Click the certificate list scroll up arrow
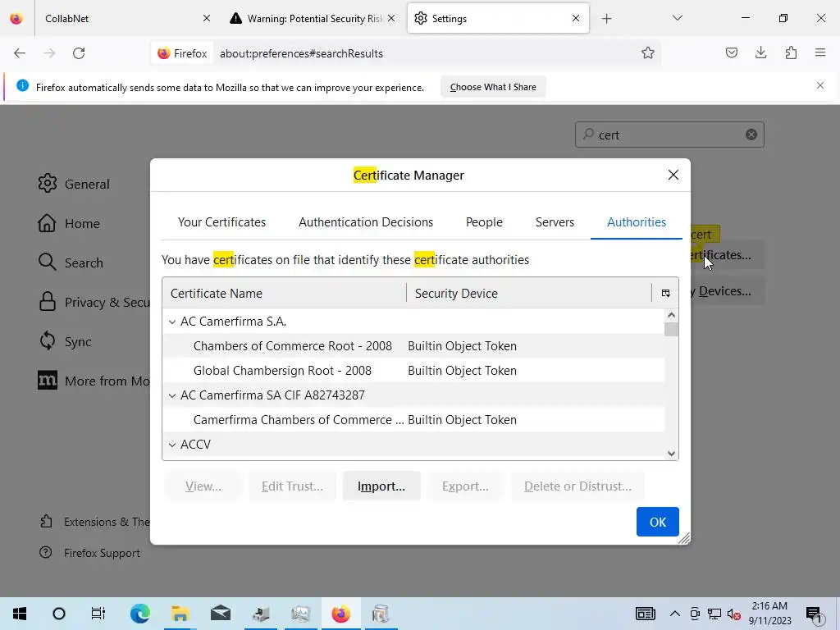Screen dimensions: 840x630 click(671, 315)
